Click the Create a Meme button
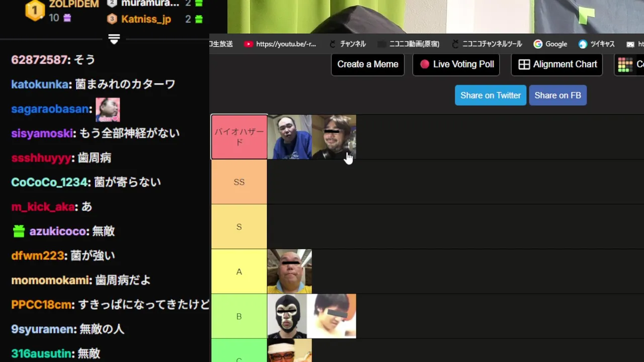The image size is (644, 362). click(x=368, y=64)
